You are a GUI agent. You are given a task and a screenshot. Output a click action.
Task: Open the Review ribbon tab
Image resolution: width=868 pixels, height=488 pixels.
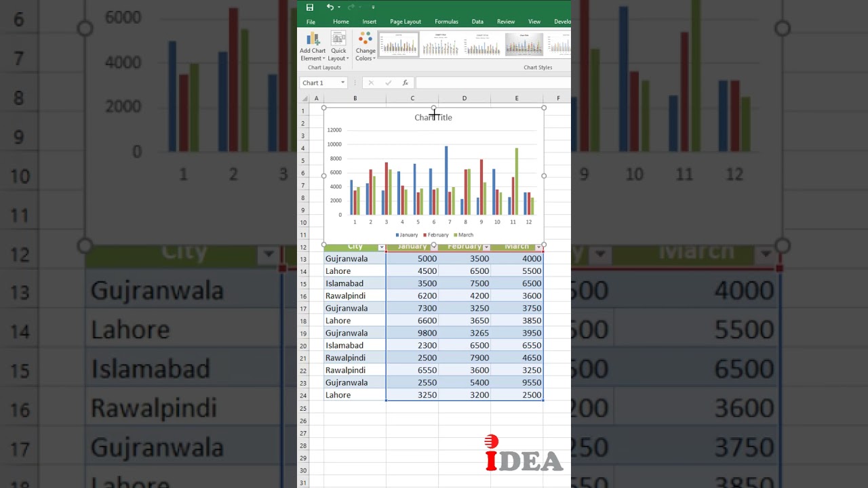point(506,22)
